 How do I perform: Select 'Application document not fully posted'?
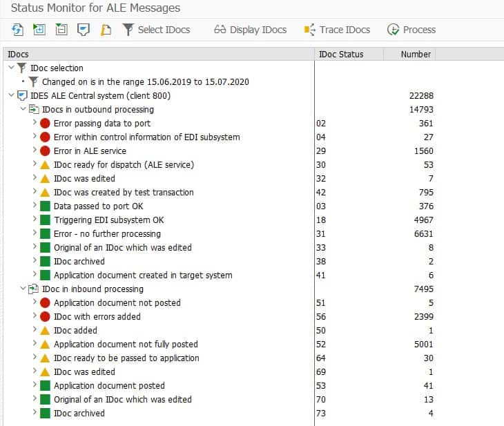coord(126,344)
